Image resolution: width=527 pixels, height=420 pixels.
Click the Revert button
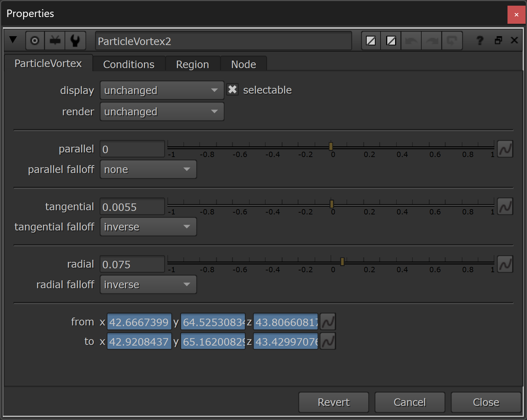[334, 402]
